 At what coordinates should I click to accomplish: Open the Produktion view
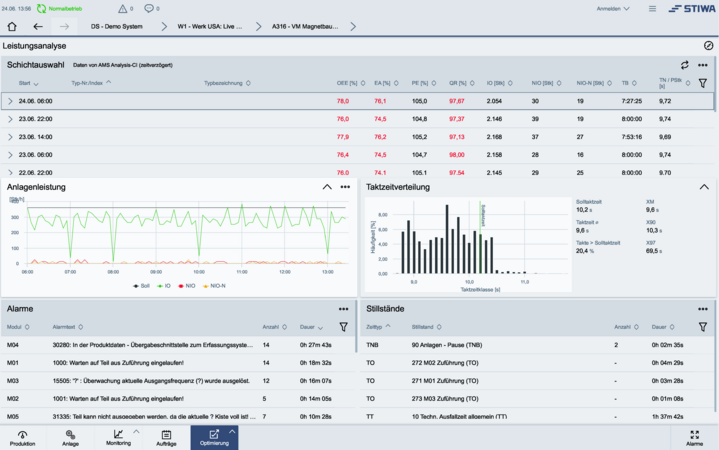tap(22, 438)
